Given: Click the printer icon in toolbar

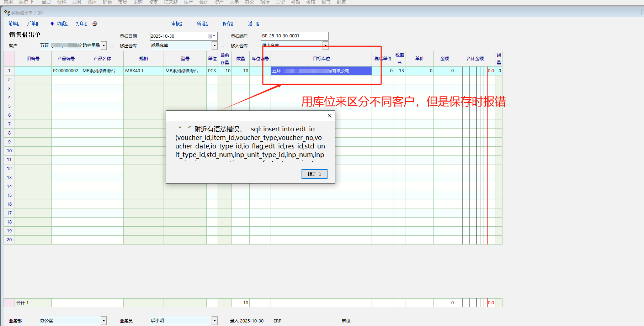Looking at the screenshot, I should point(95,23).
